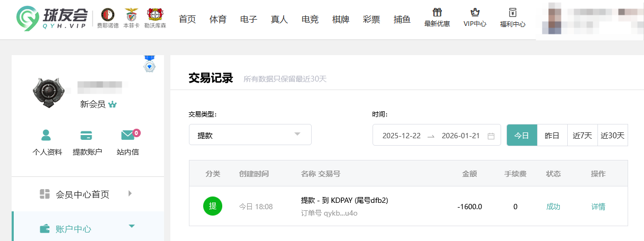This screenshot has width=644, height=241.
Task: Open 真人 navigation item
Action: [x=279, y=19]
